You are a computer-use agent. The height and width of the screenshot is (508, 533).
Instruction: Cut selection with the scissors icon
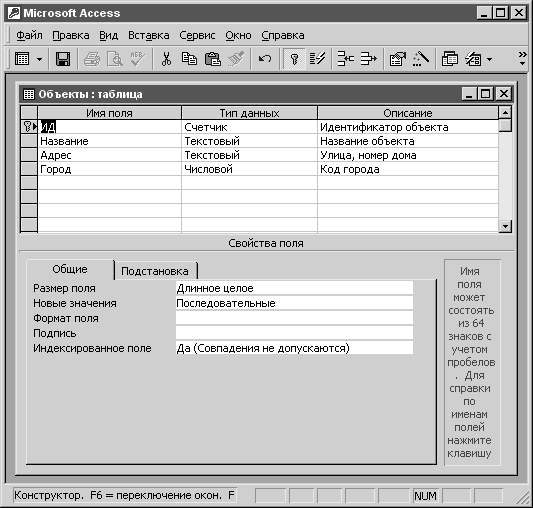point(166,59)
